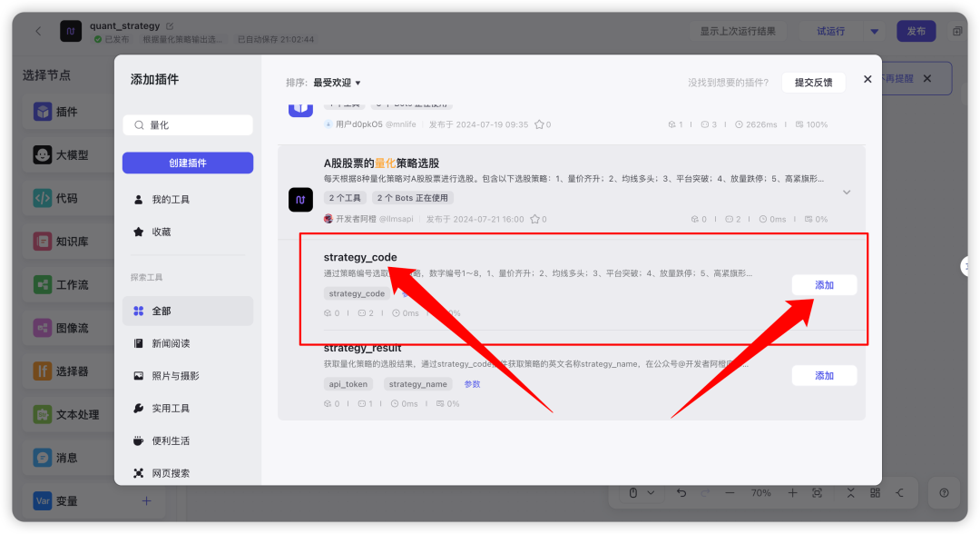Screen dimensions: 980x534
Task: Click the 2 个工具 tag
Action: pyautogui.click(x=345, y=198)
